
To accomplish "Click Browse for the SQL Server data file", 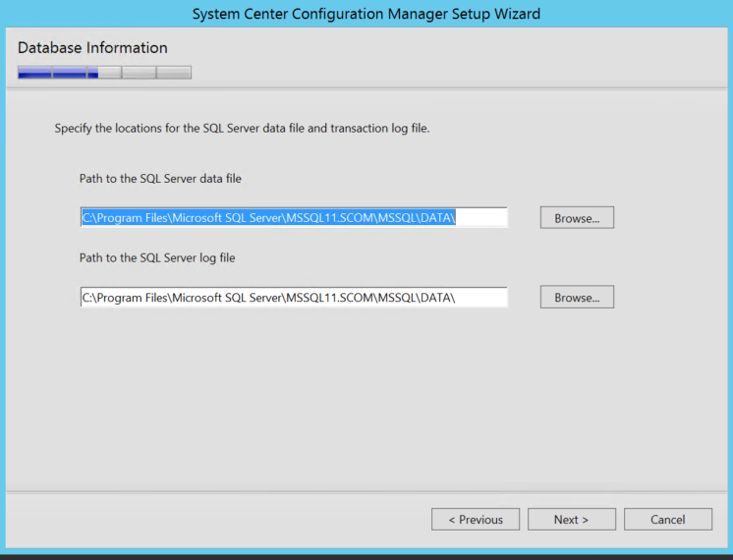I will pos(577,218).
